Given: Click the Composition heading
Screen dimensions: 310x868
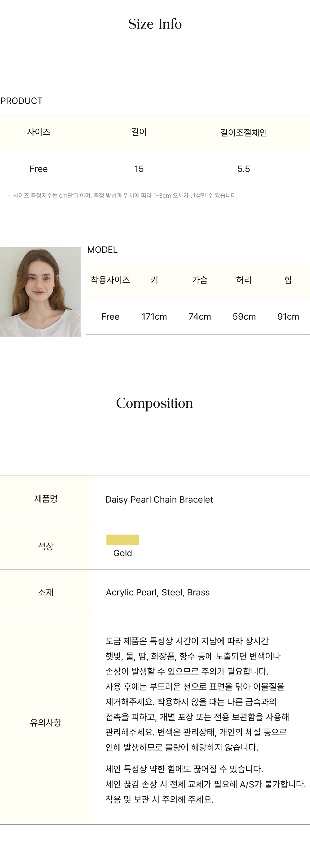Looking at the screenshot, I should (x=155, y=403).
